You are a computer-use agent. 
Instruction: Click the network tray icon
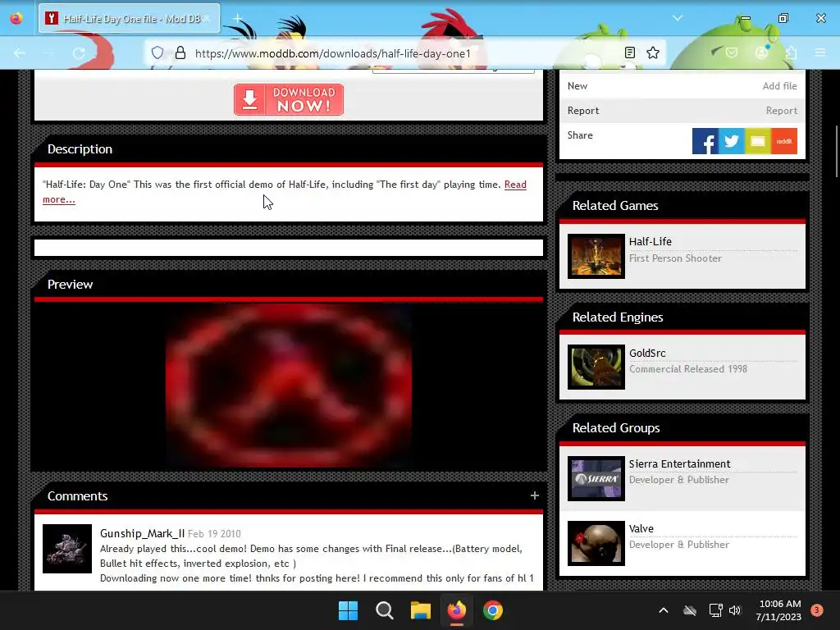[715, 610]
